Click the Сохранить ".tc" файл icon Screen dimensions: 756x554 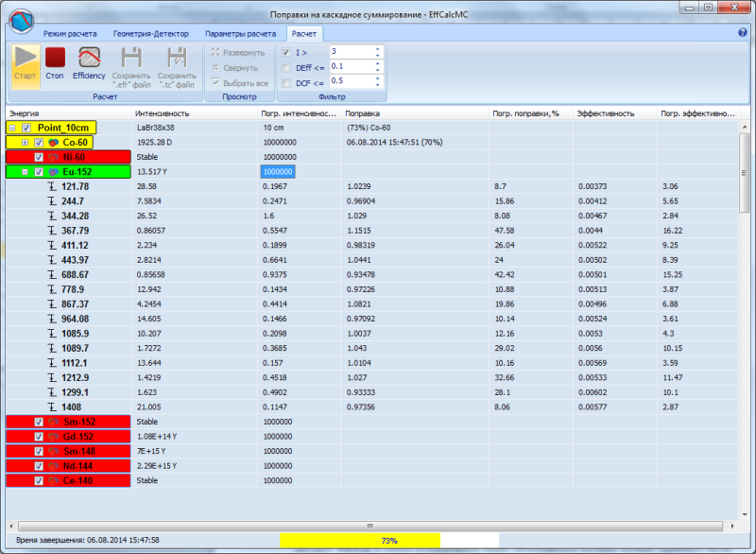[x=176, y=59]
